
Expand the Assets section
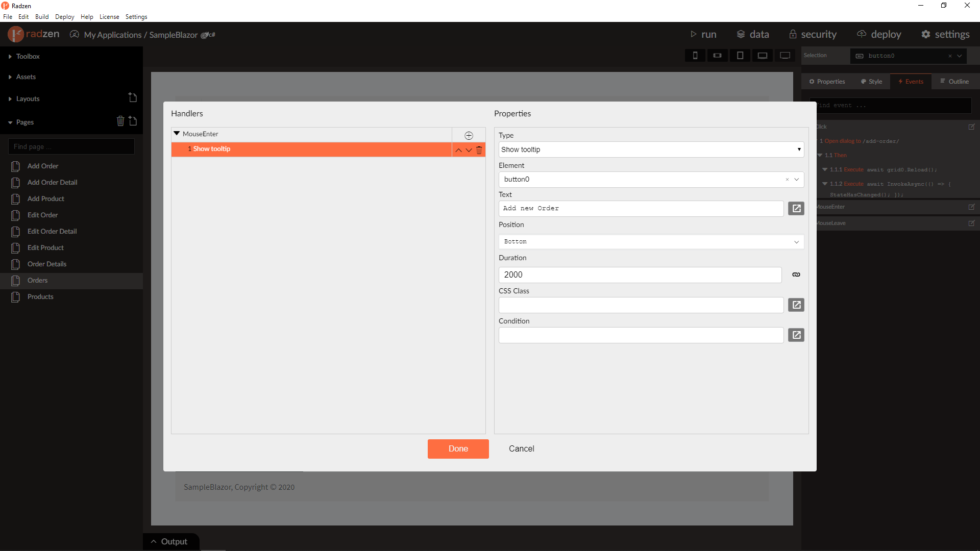(x=26, y=77)
